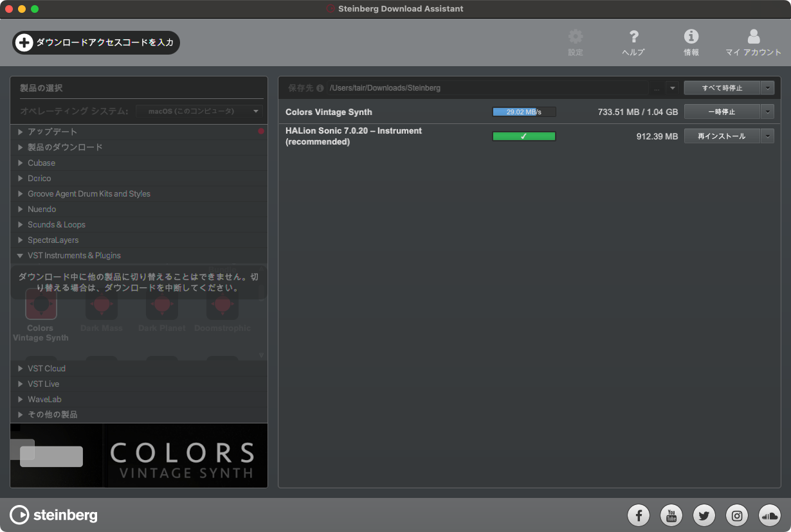Select the Colors Vintage Synth download row title

pos(329,112)
